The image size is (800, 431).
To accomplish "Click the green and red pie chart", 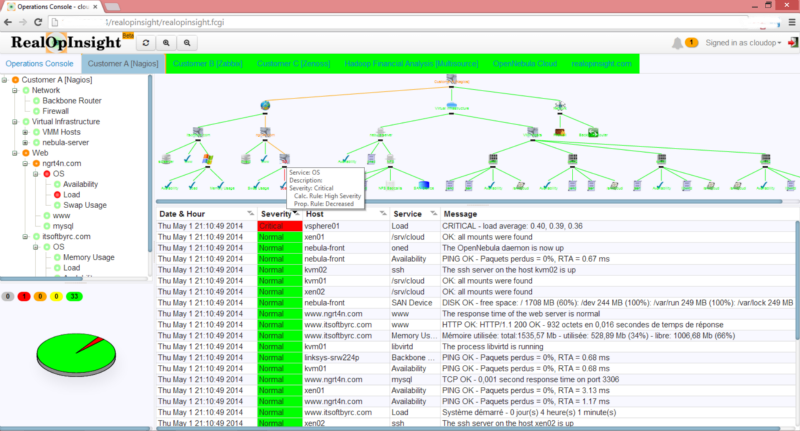I will [x=76, y=354].
